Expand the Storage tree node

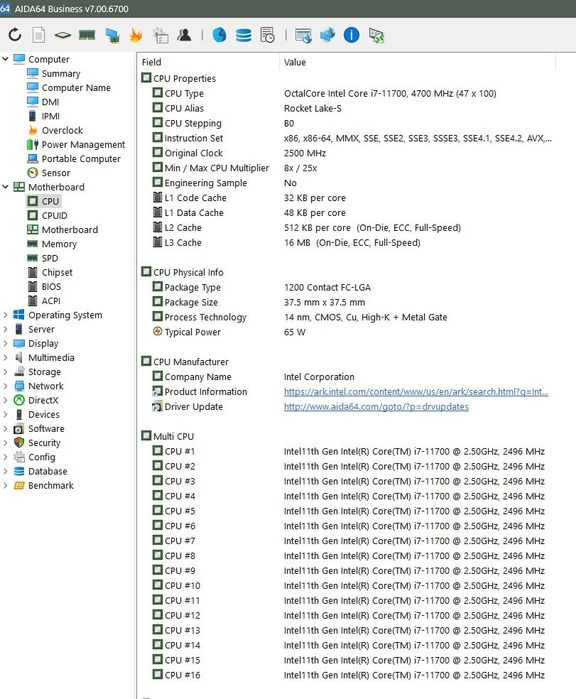click(5, 371)
